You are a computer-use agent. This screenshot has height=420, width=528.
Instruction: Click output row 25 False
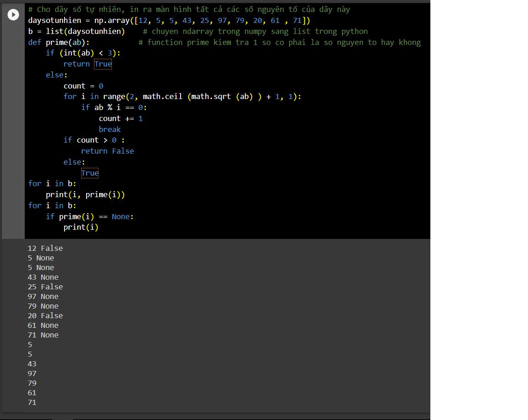(45, 287)
